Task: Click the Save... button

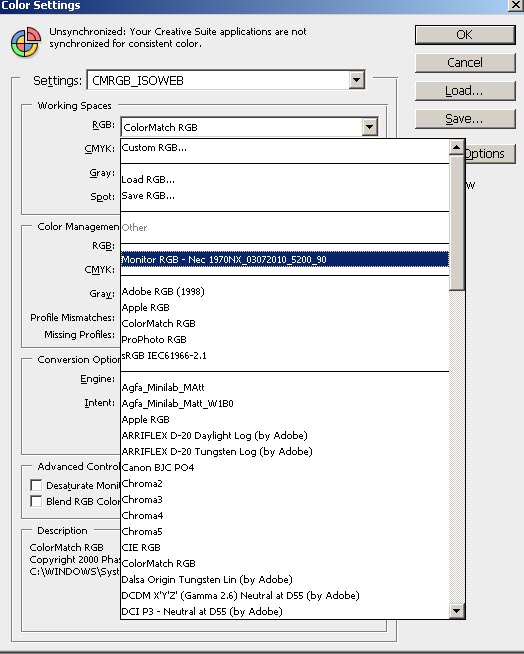Action: (x=465, y=119)
